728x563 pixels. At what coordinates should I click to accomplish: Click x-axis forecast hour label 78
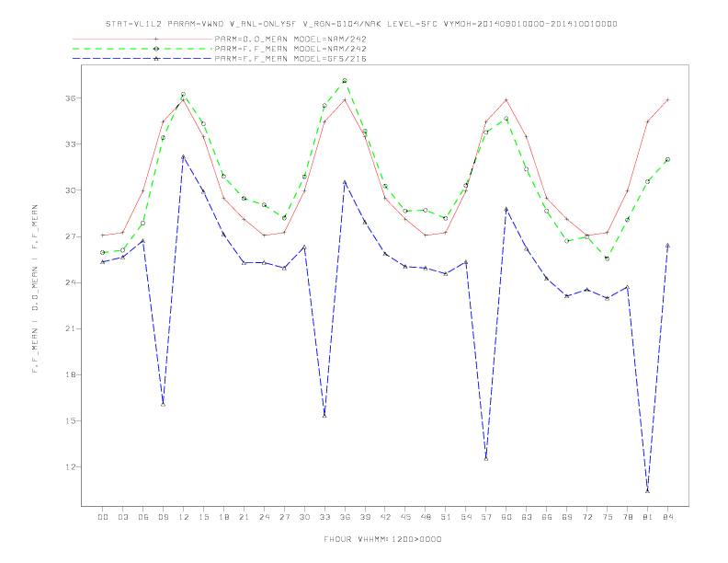pos(627,517)
